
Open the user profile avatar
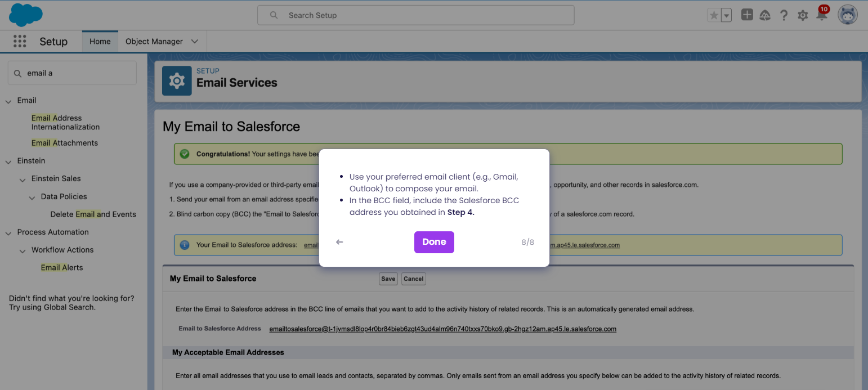pyautogui.click(x=847, y=15)
